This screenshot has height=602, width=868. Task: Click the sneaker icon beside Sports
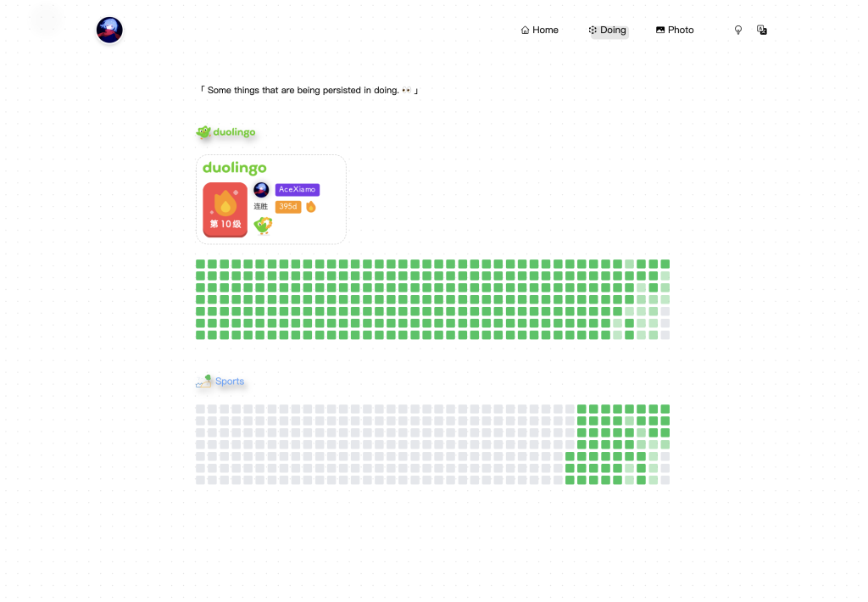click(x=203, y=382)
